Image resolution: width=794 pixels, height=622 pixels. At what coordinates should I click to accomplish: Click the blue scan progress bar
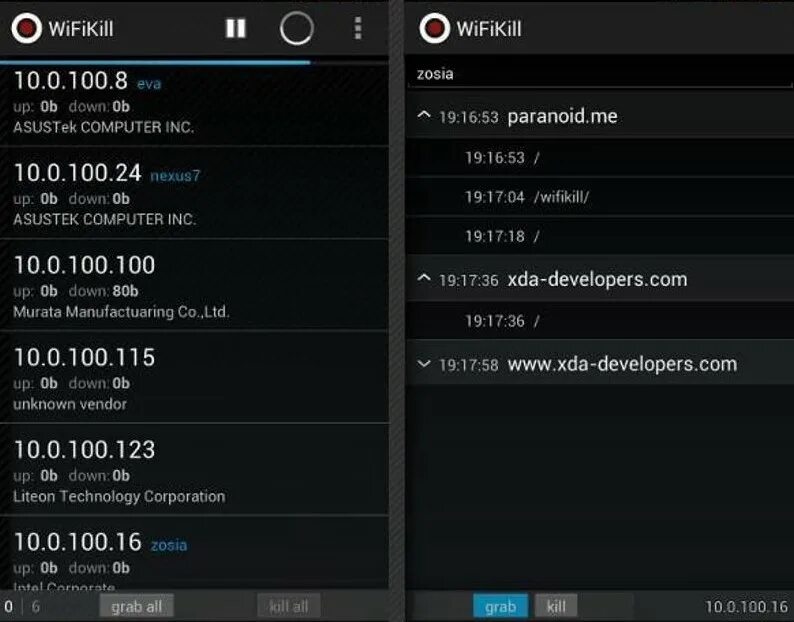155,62
